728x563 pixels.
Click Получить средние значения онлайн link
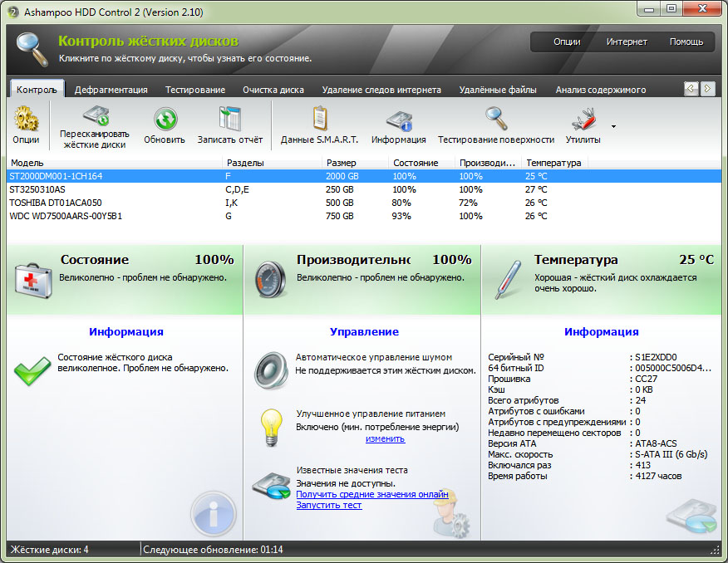[372, 494]
